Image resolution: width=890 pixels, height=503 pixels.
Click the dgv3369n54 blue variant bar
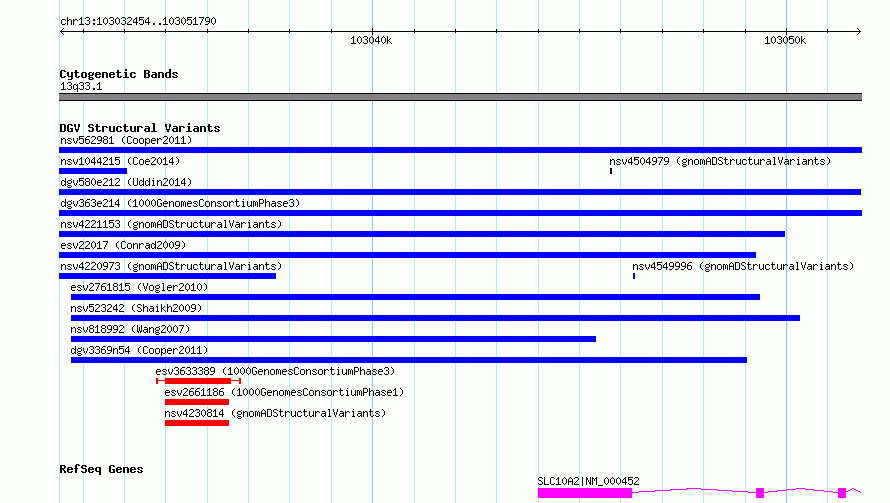coord(409,360)
